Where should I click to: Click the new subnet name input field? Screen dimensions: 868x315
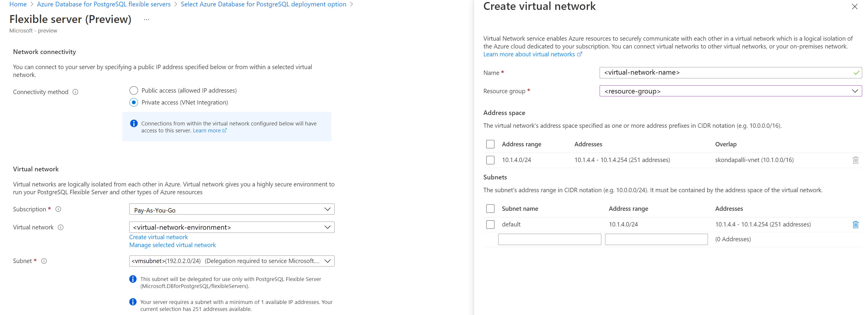pos(549,239)
